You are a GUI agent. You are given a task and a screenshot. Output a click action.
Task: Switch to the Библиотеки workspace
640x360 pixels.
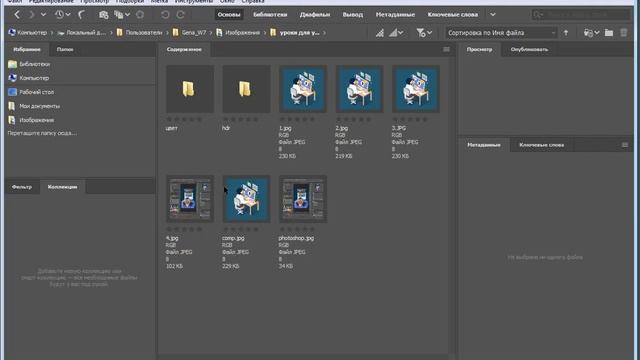coord(270,15)
